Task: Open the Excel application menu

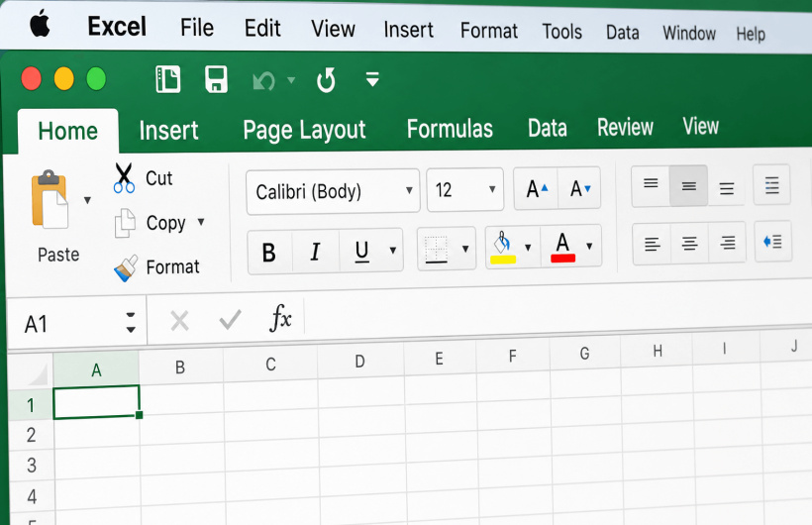Action: tap(117, 26)
